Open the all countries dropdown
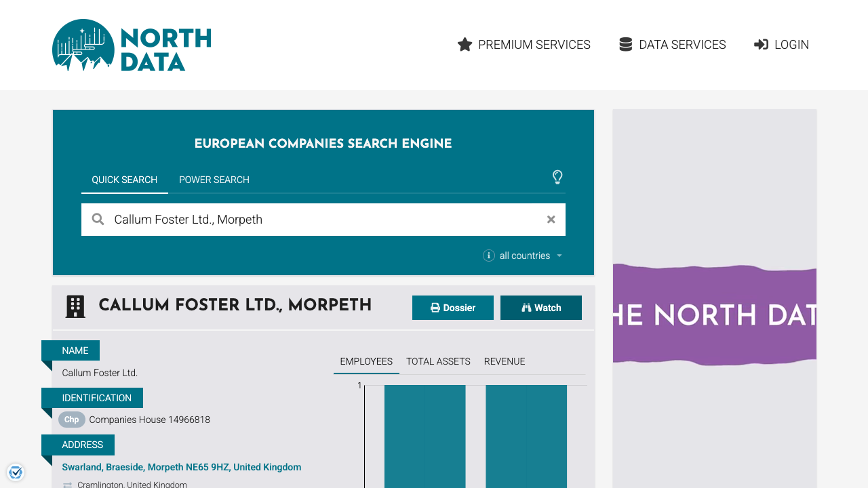 click(524, 256)
